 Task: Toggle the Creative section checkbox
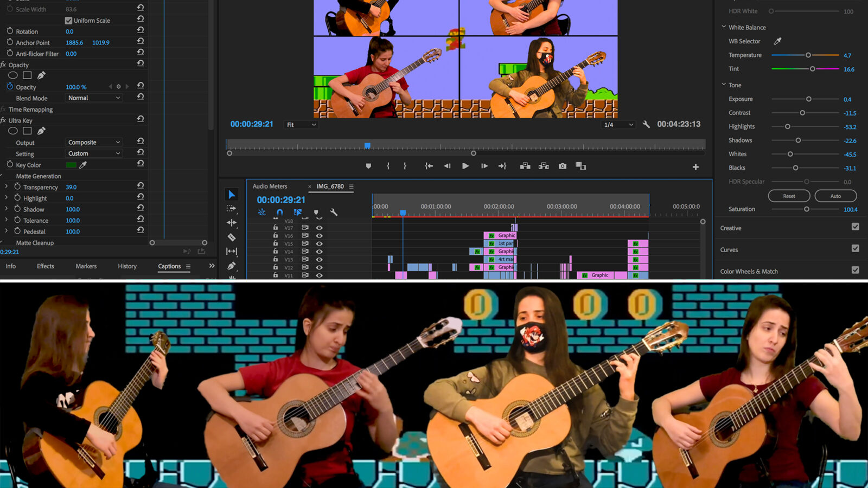coord(856,227)
